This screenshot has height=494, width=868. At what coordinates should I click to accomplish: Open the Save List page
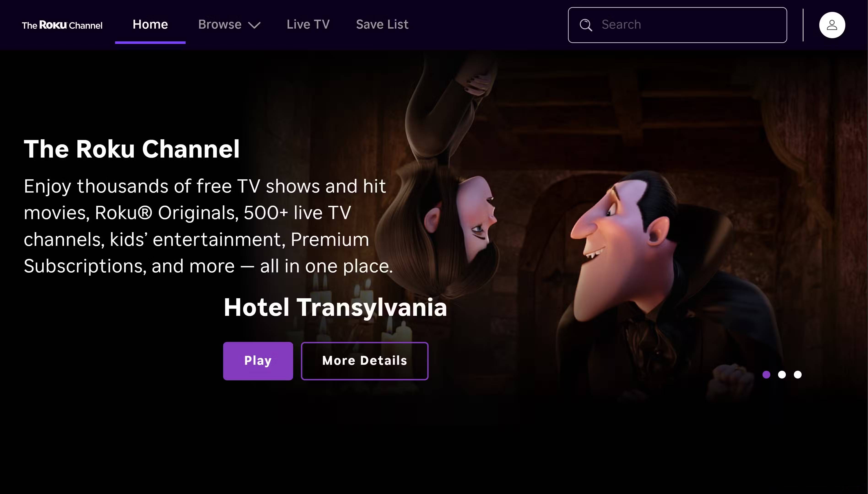[x=382, y=24]
